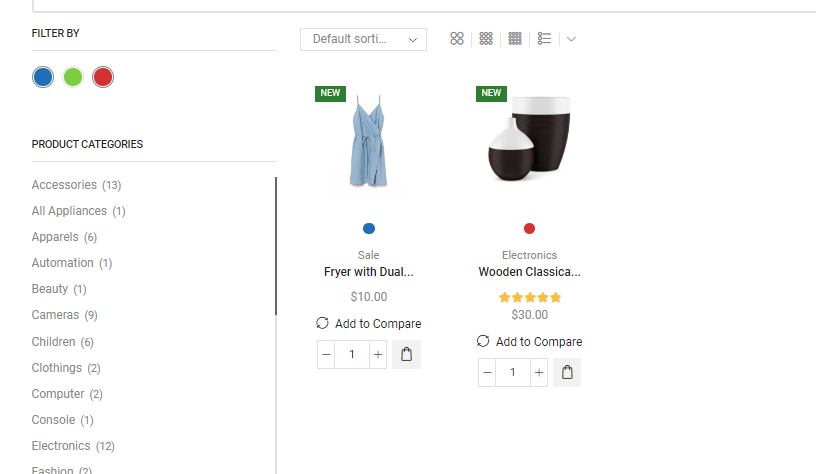Click the NEW badge on Fryer product
The width and height of the screenshot is (816, 474).
click(330, 94)
